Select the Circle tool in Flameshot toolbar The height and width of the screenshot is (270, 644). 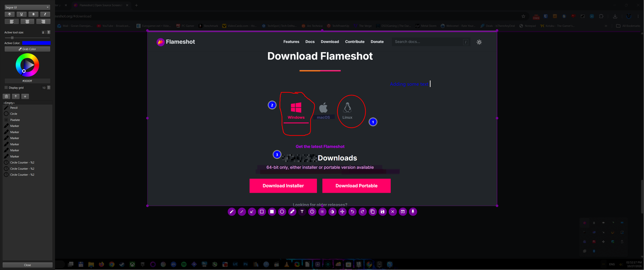click(x=282, y=212)
